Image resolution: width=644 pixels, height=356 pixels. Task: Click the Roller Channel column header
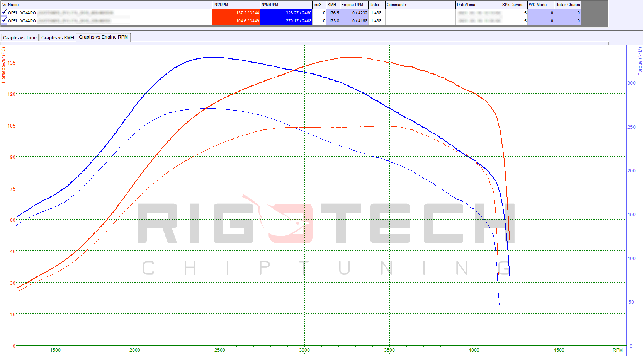pyautogui.click(x=568, y=5)
